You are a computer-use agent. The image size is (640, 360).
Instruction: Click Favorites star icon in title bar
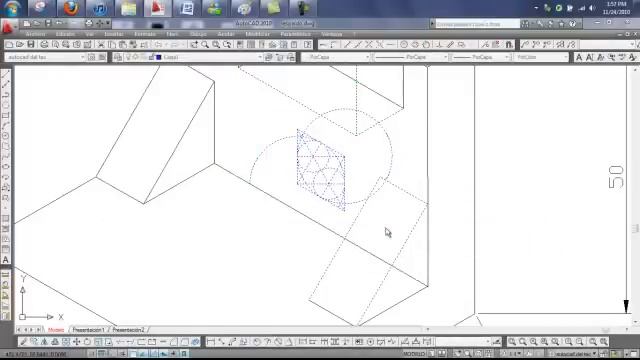coord(561,24)
